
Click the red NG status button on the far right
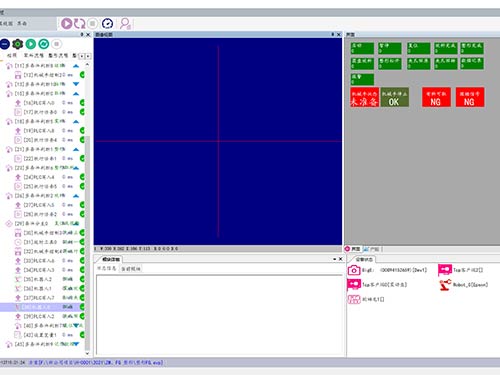(x=470, y=97)
